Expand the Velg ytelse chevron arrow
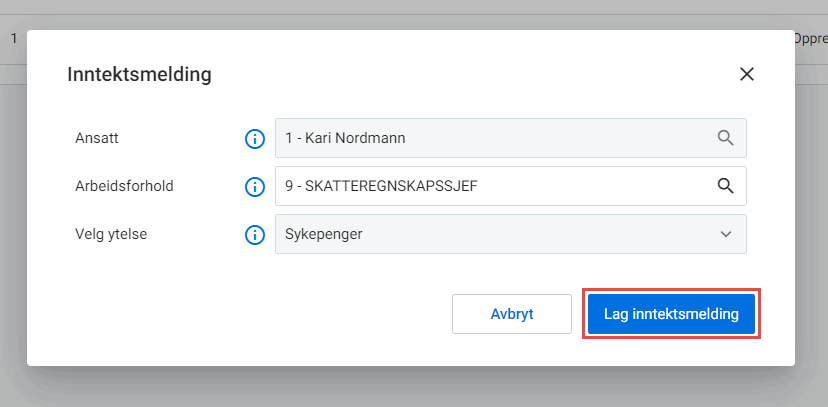Viewport: 828px width, 407px height. pyautogui.click(x=726, y=234)
